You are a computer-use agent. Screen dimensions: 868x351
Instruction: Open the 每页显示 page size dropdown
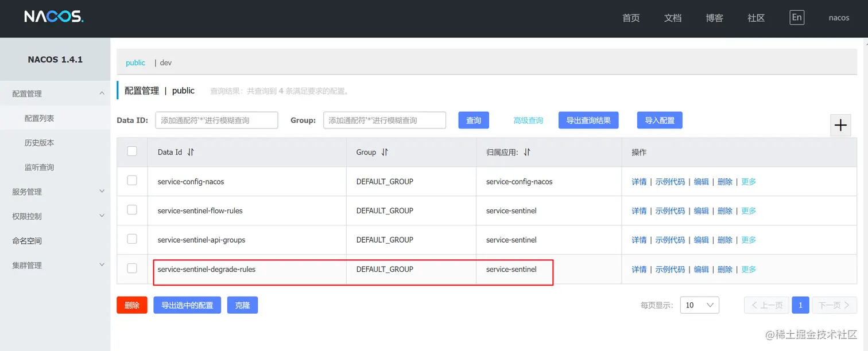[x=699, y=305]
